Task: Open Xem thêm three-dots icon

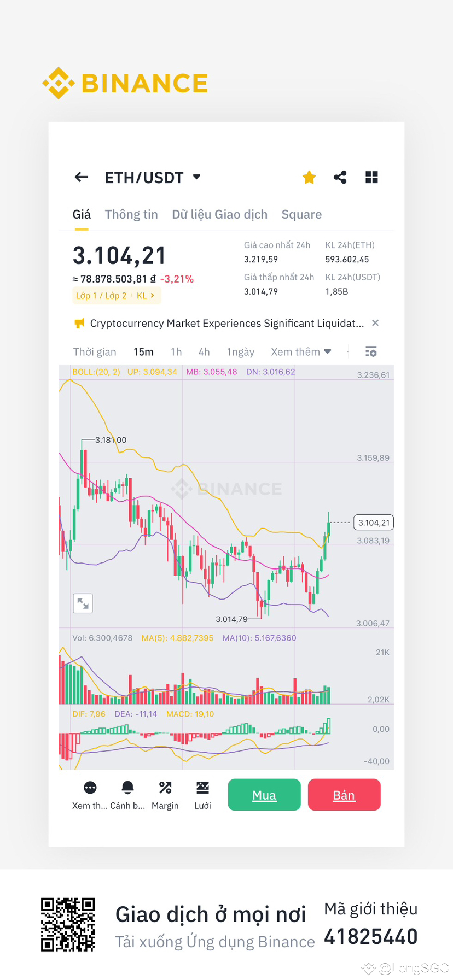Action: pos(89,787)
